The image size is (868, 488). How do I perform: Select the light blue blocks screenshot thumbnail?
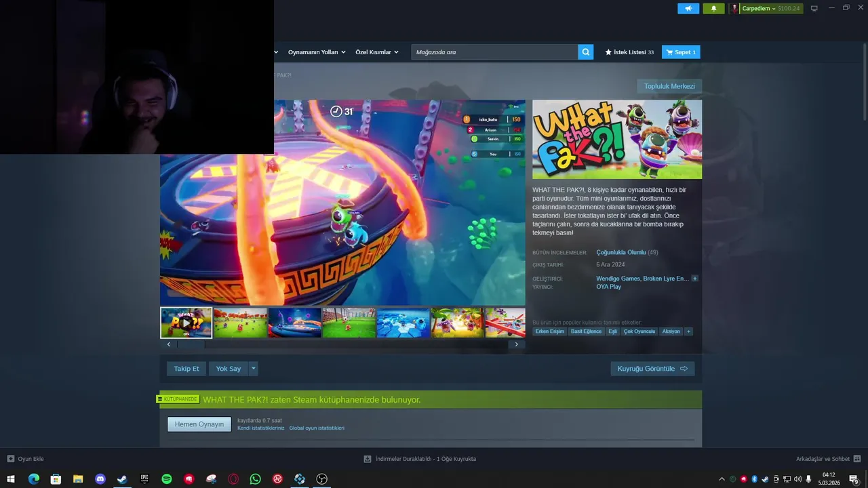point(403,323)
